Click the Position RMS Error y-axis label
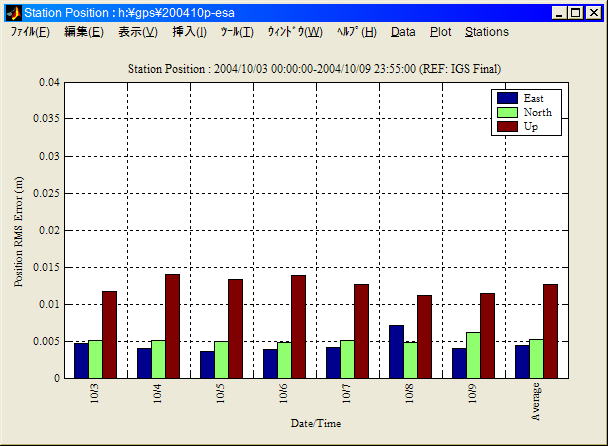608x446 pixels. tap(19, 230)
